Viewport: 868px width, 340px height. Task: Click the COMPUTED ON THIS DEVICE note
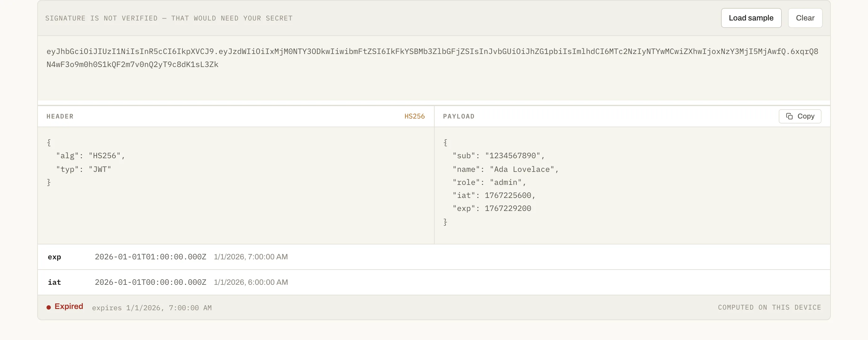[x=769, y=307]
